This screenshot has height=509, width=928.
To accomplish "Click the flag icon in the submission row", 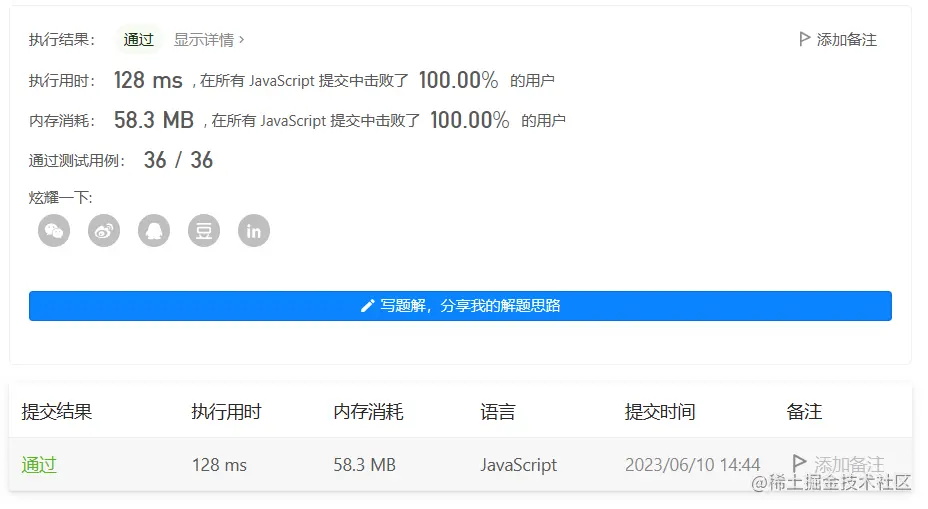I will point(799,462).
